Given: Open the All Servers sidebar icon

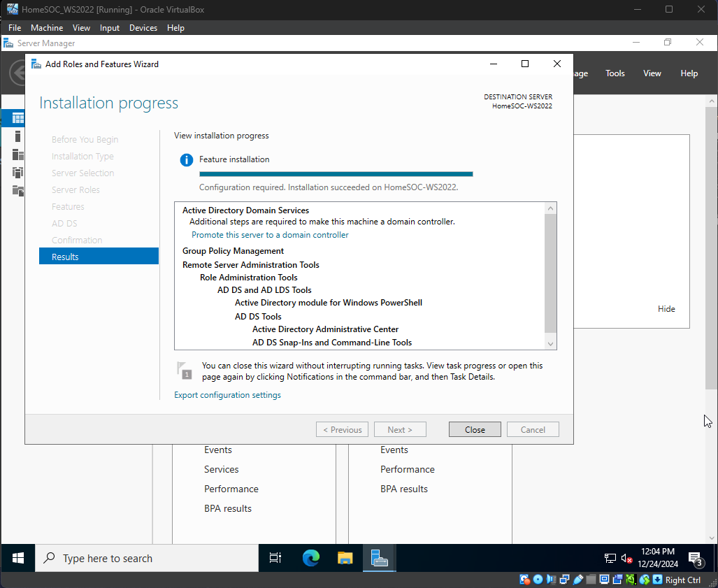Looking at the screenshot, I should (17, 155).
